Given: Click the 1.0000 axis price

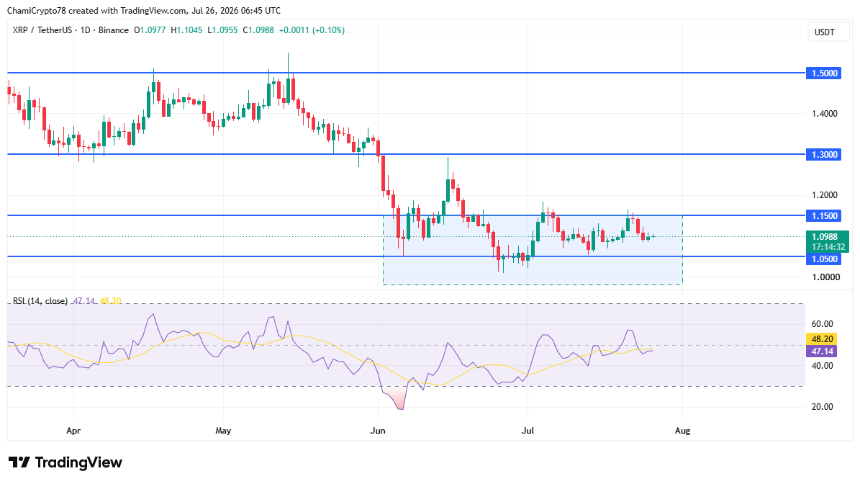Looking at the screenshot, I should click(x=825, y=277).
